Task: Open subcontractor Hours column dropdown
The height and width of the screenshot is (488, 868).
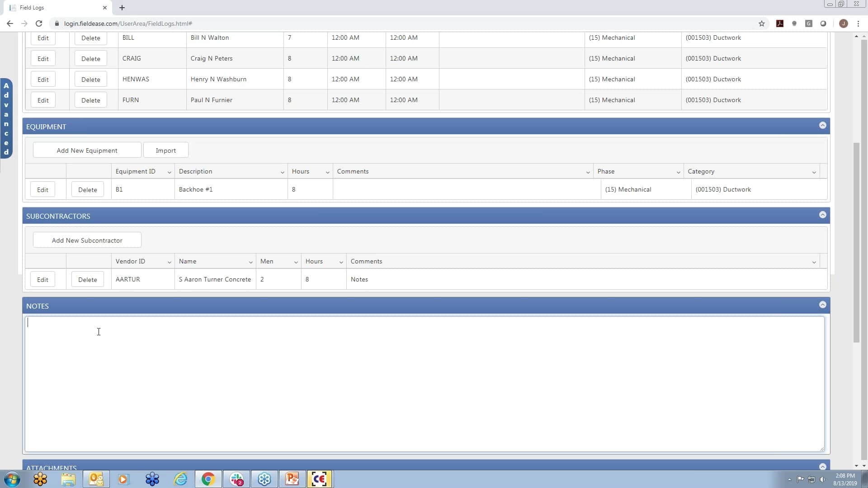Action: click(341, 262)
